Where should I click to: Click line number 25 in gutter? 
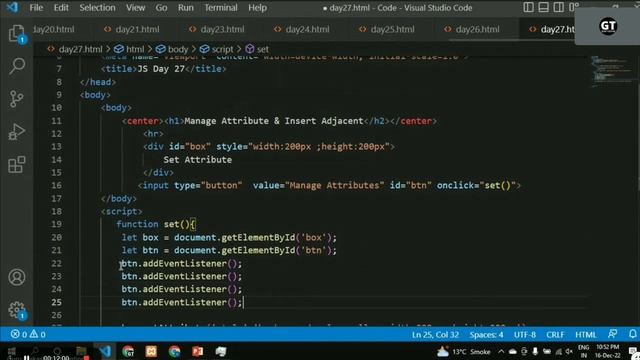(x=56, y=302)
